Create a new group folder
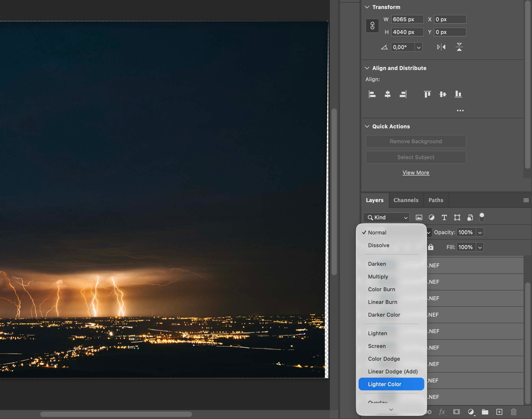Image resolution: width=532 pixels, height=419 pixels. point(485,412)
